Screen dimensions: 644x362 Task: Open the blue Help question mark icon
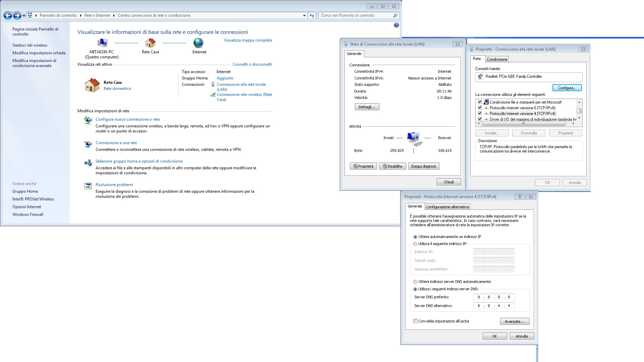(x=396, y=25)
